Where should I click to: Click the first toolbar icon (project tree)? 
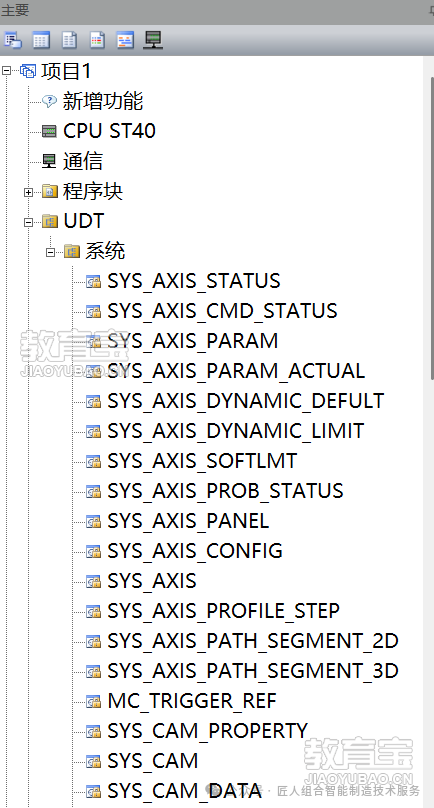13,40
